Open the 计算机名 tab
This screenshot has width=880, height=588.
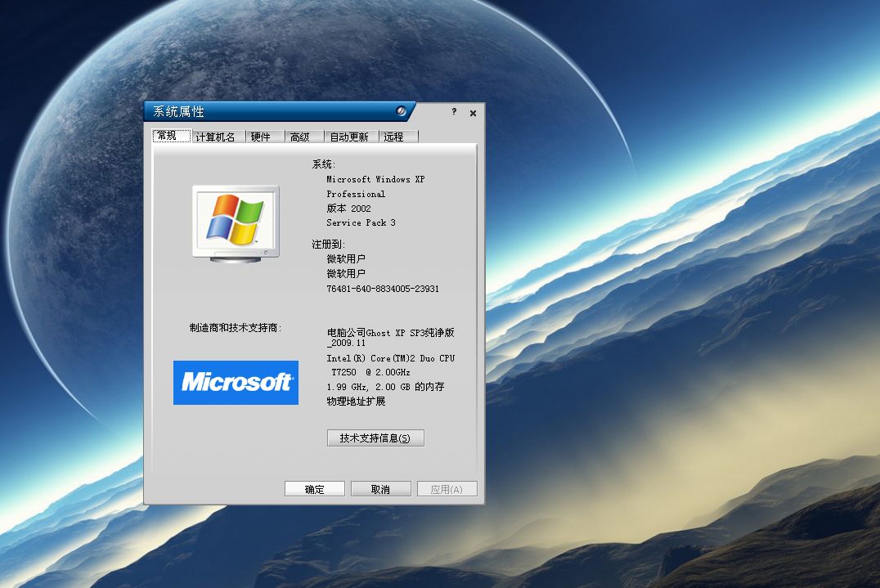coord(219,137)
